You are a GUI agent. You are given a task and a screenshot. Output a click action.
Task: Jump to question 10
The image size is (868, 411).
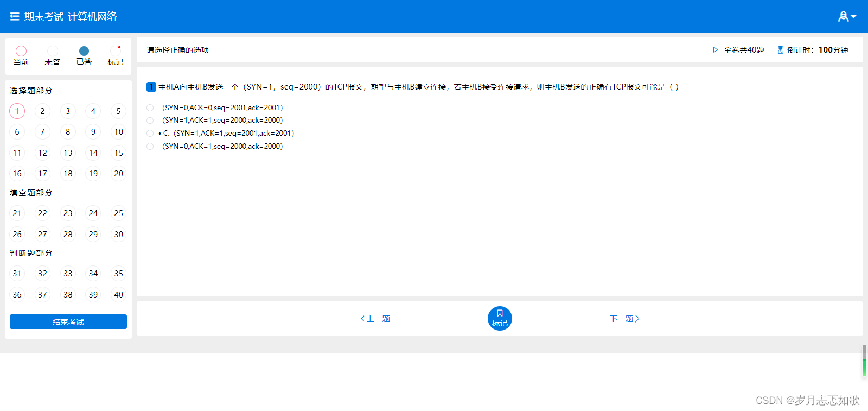(x=119, y=132)
